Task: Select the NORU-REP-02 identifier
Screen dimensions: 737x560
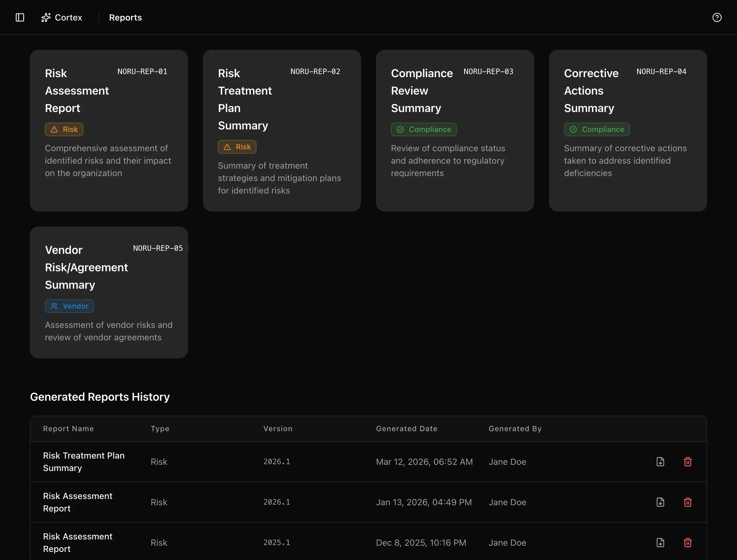Action: pyautogui.click(x=316, y=71)
